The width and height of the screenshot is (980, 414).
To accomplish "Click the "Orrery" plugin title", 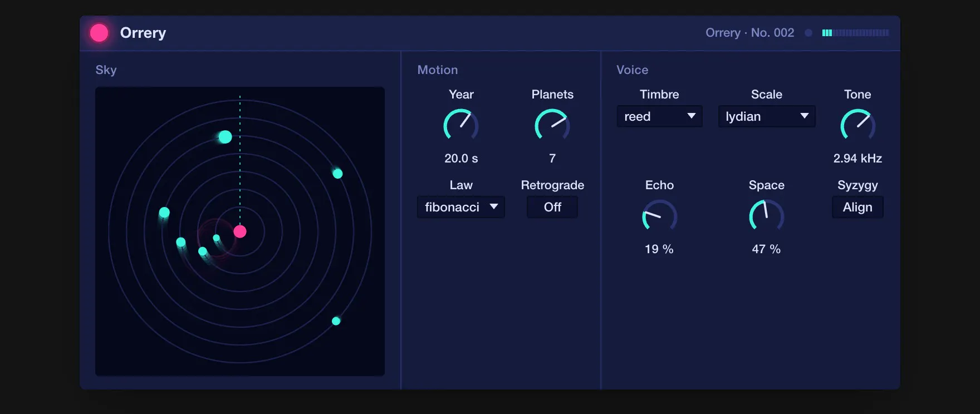I will (143, 33).
